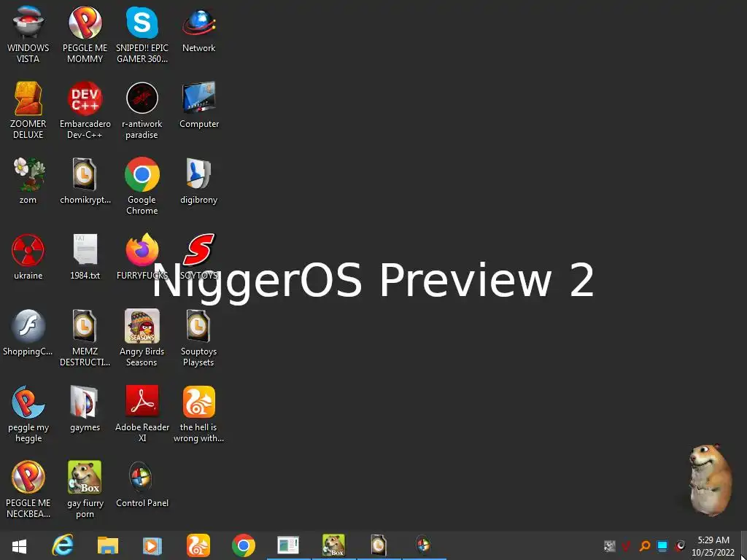Open the media player taskbar icon

152,545
